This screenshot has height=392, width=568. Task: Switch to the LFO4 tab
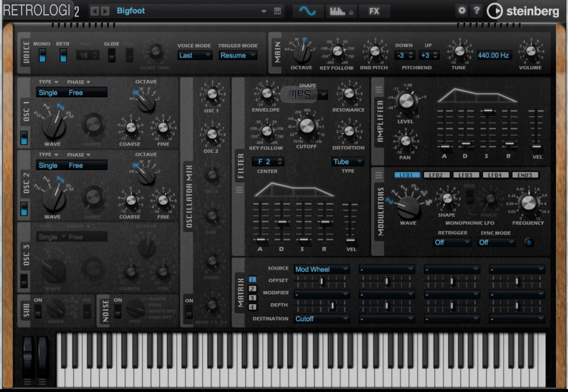(x=495, y=175)
